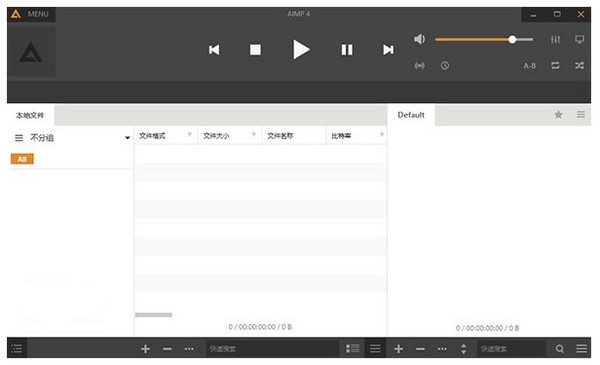
Task: Click the grouping list icon beside 不分组
Action: pos(19,138)
